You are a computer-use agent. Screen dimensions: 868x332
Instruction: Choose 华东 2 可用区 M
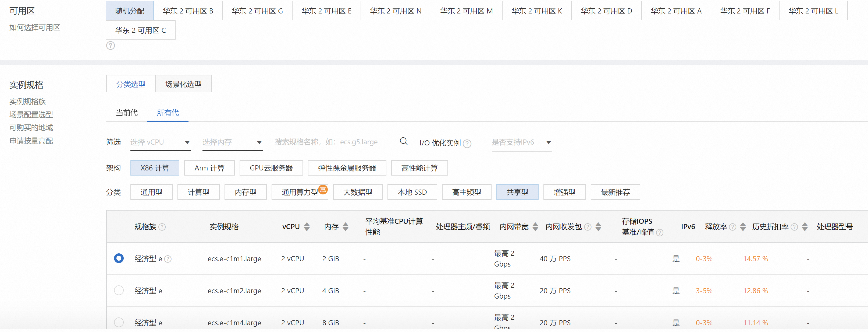coord(466,11)
